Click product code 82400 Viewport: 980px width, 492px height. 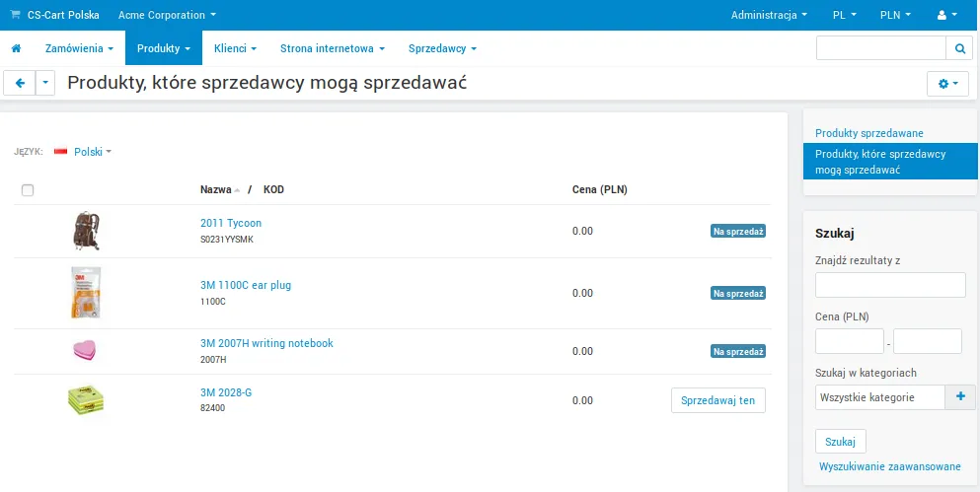pyautogui.click(x=212, y=408)
